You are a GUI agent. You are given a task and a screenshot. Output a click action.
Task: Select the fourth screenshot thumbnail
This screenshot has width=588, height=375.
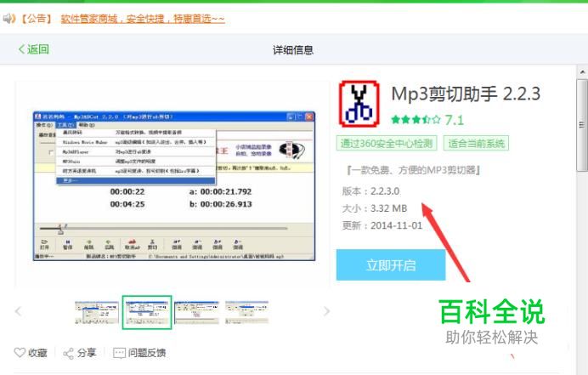coord(246,312)
